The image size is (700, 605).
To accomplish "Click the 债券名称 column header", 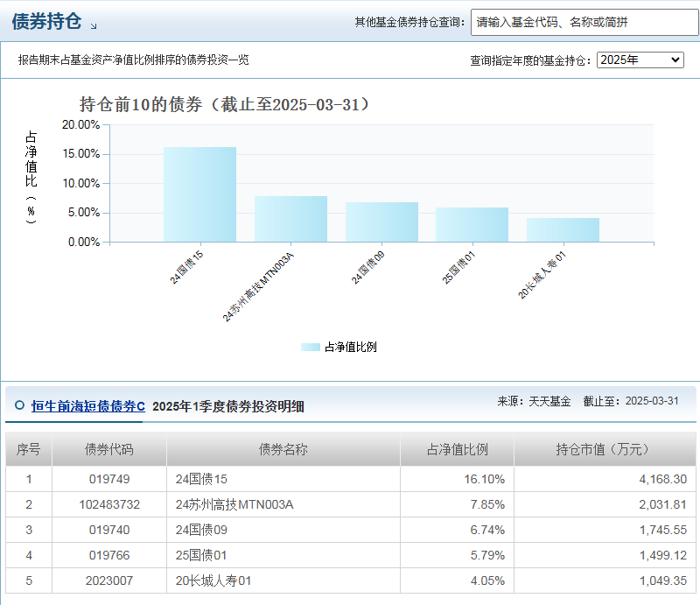I will pyautogui.click(x=283, y=449).
